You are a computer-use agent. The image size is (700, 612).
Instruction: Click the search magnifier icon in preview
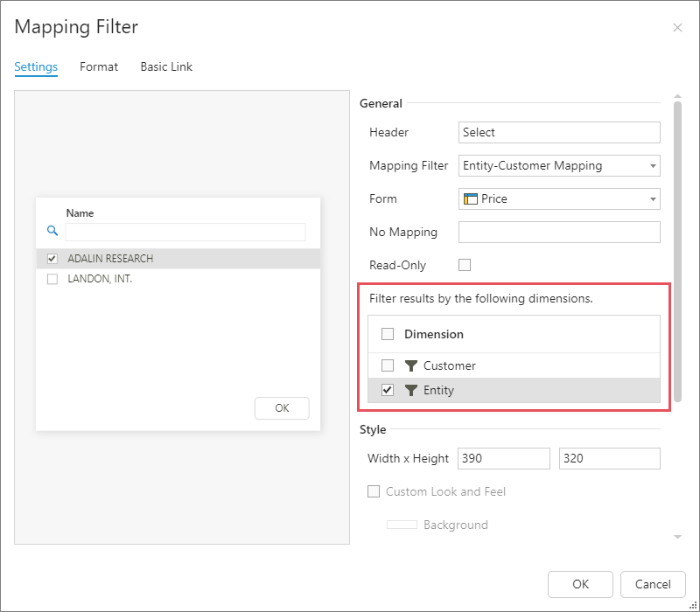52,231
